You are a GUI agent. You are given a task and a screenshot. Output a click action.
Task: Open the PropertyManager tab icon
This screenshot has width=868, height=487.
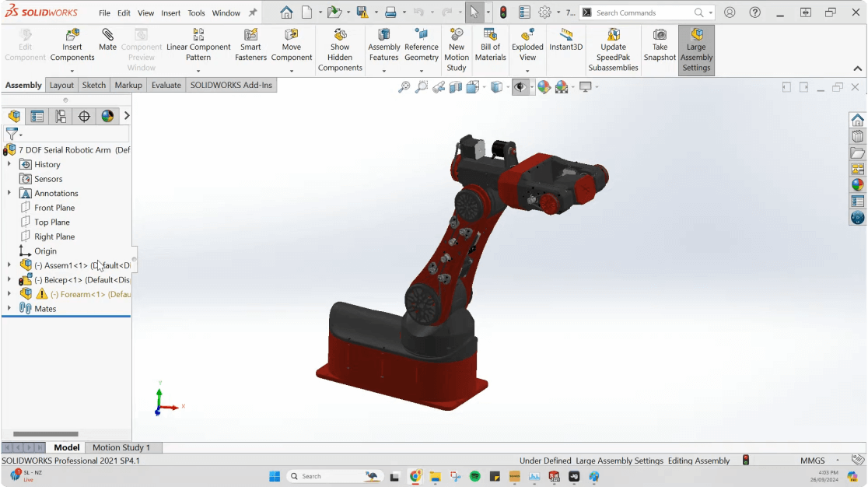click(x=37, y=116)
